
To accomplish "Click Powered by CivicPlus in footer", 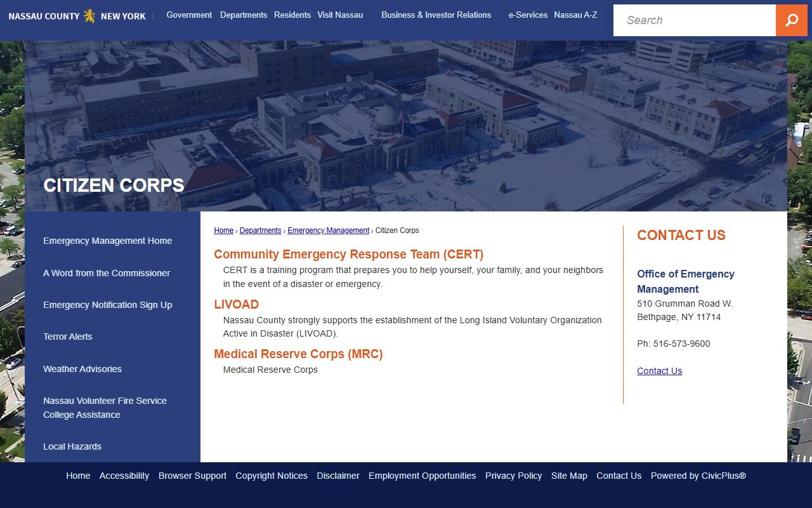I will (698, 476).
